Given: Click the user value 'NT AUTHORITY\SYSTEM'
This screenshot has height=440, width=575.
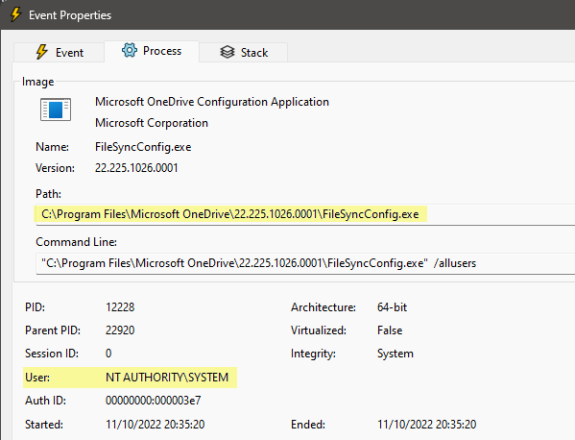Looking at the screenshot, I should tap(167, 377).
